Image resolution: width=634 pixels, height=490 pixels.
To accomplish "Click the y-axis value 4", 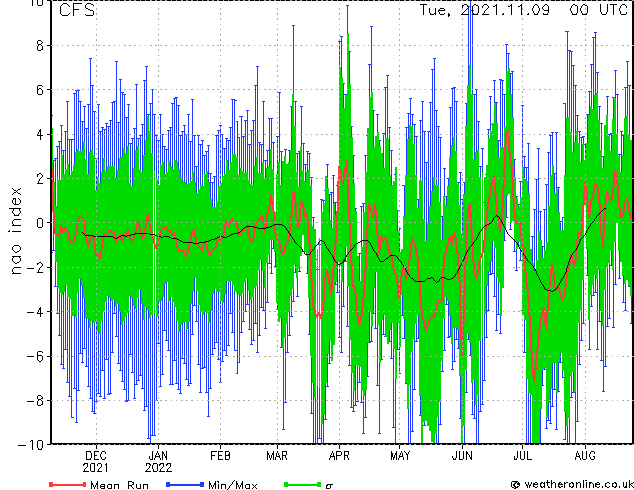I will point(40,134).
